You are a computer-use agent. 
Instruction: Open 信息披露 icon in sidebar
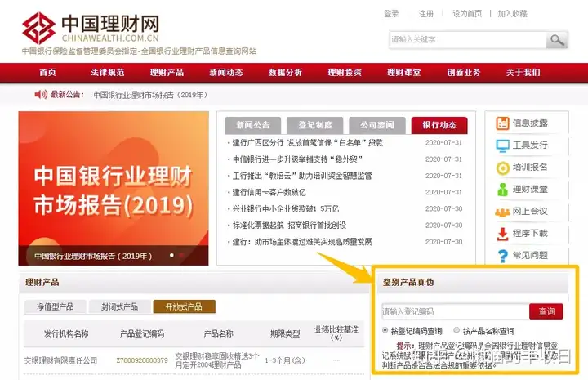point(502,123)
